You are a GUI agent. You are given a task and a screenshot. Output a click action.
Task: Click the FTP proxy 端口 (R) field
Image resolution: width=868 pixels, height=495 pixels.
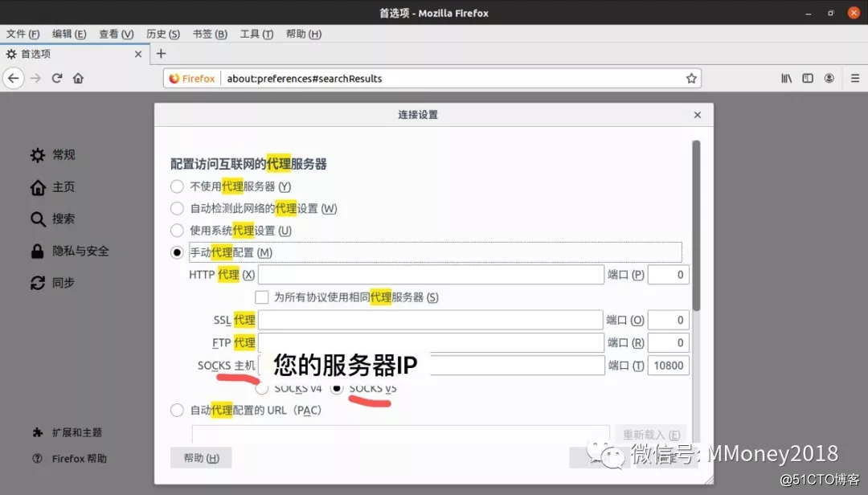pyautogui.click(x=668, y=343)
